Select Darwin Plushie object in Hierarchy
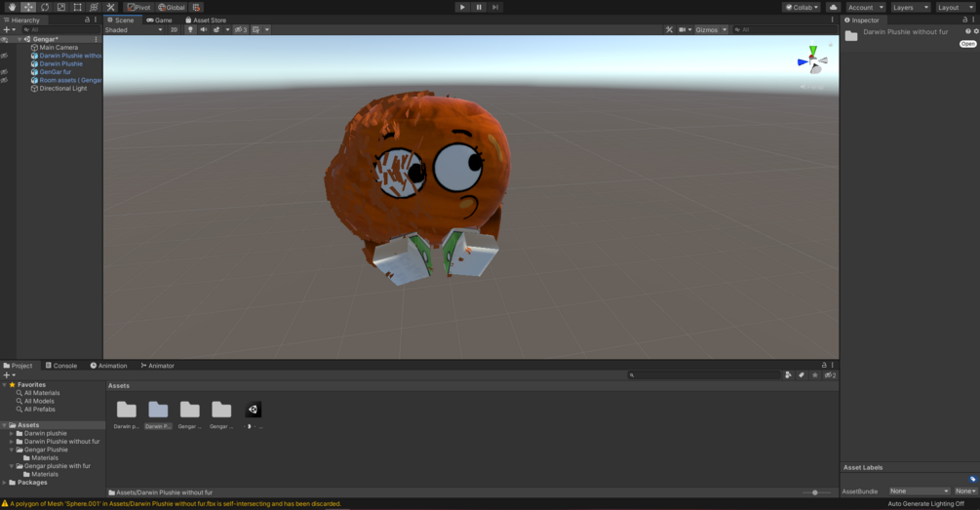Screen dimensions: 980x510 [60, 63]
